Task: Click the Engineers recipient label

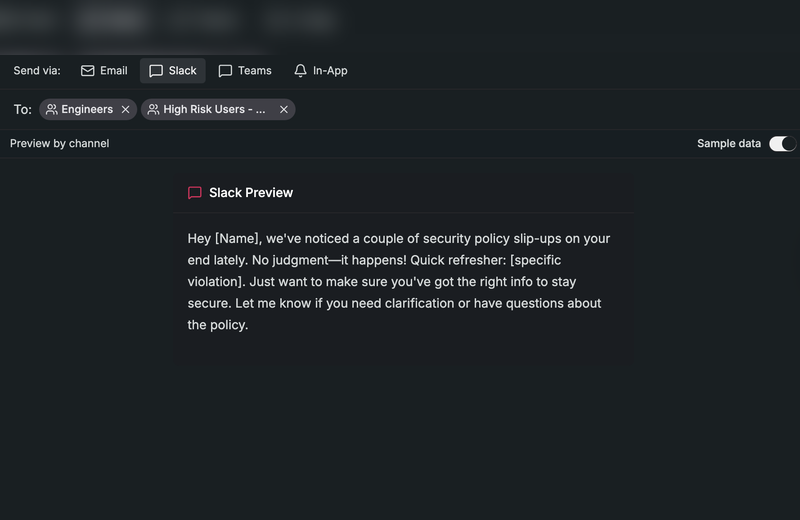Action: 87,110
